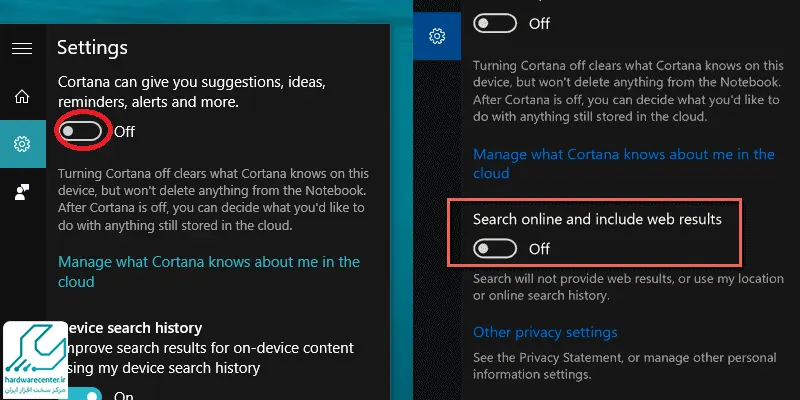Click Off label under Search online heading
The image size is (800, 400).
[x=539, y=249]
